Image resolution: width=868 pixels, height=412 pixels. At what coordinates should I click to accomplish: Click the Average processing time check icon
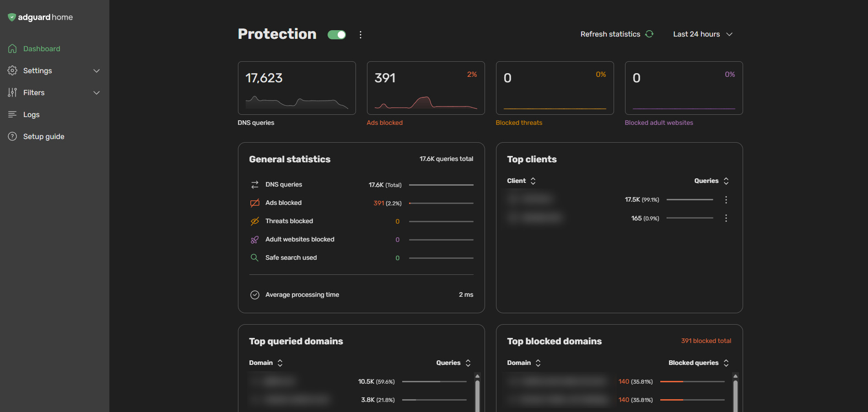[x=255, y=295]
